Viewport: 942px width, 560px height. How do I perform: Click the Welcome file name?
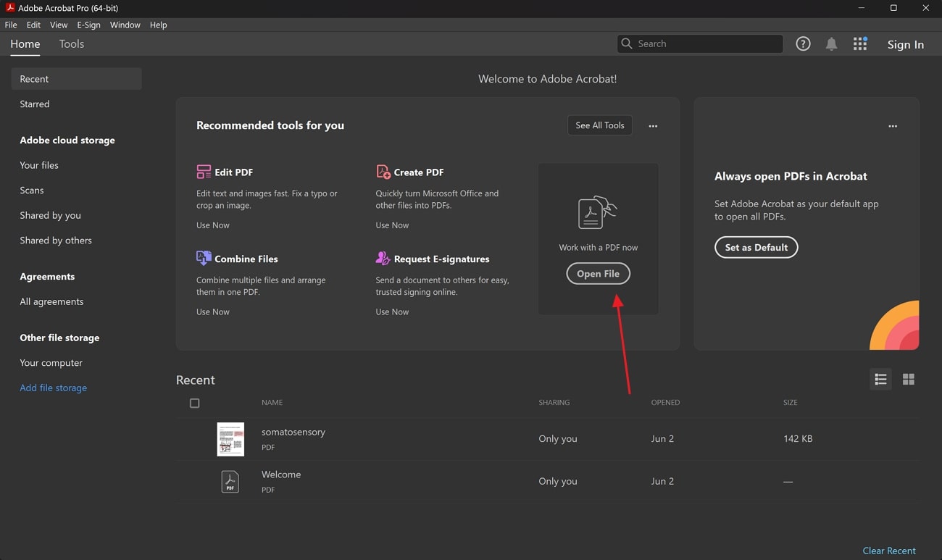tap(281, 475)
